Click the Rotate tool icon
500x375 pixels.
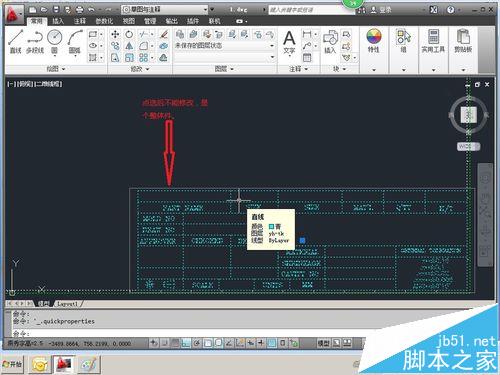(x=129, y=34)
